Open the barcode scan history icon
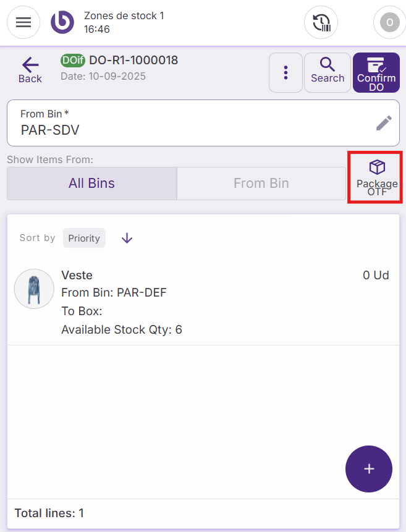The width and height of the screenshot is (406, 532). 321,22
